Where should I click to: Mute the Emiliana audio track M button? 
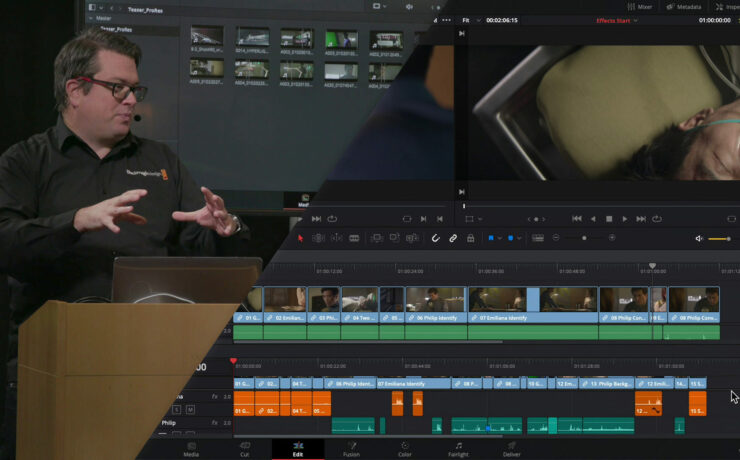tap(190, 410)
